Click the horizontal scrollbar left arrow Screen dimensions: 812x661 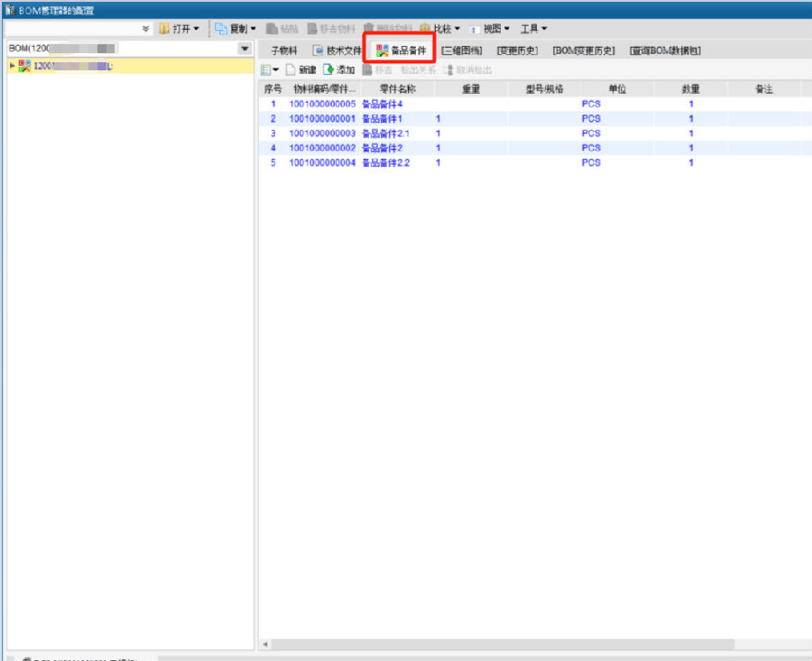(265, 644)
